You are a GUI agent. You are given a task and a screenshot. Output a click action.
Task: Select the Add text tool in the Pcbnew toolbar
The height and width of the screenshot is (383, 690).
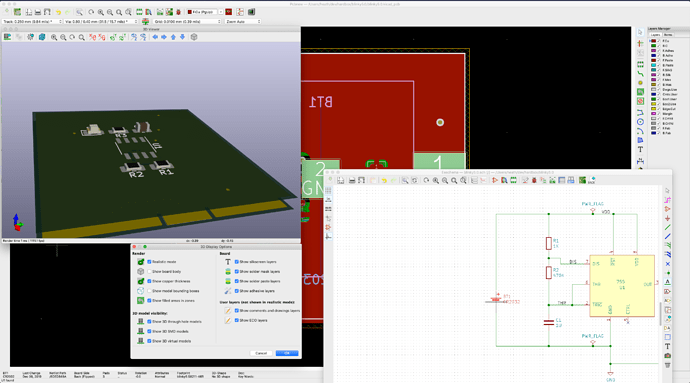[640, 150]
